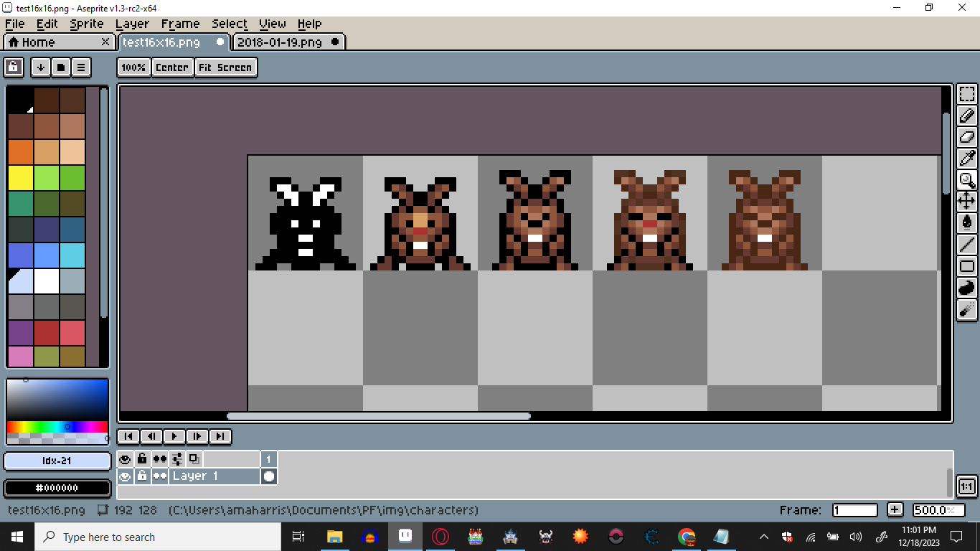Select the Zoom magnifier tool
The image size is (980, 551).
point(966,180)
